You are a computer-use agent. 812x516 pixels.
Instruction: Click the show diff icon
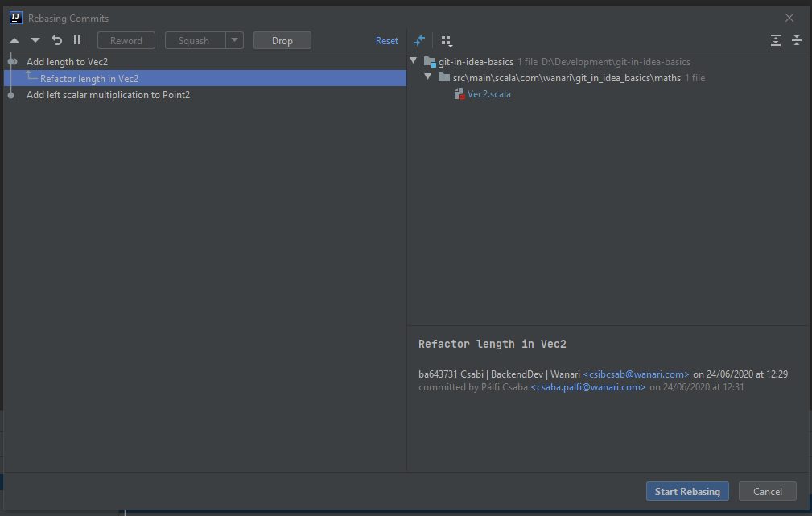coord(419,40)
